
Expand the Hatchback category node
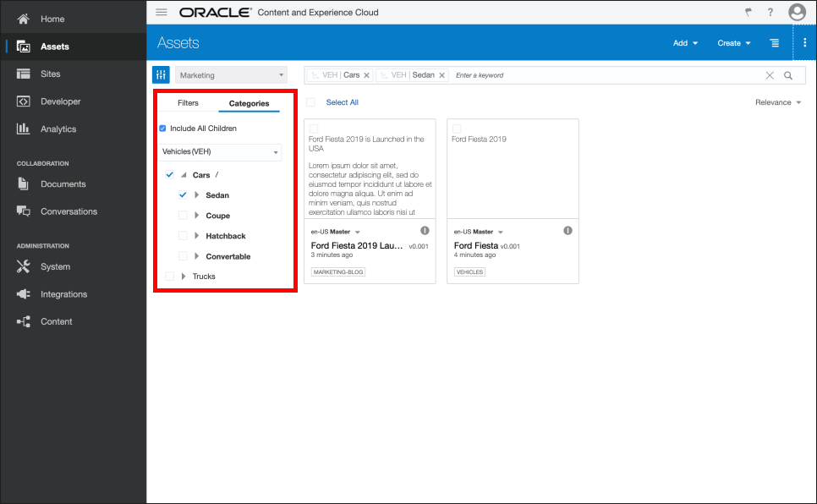point(196,236)
